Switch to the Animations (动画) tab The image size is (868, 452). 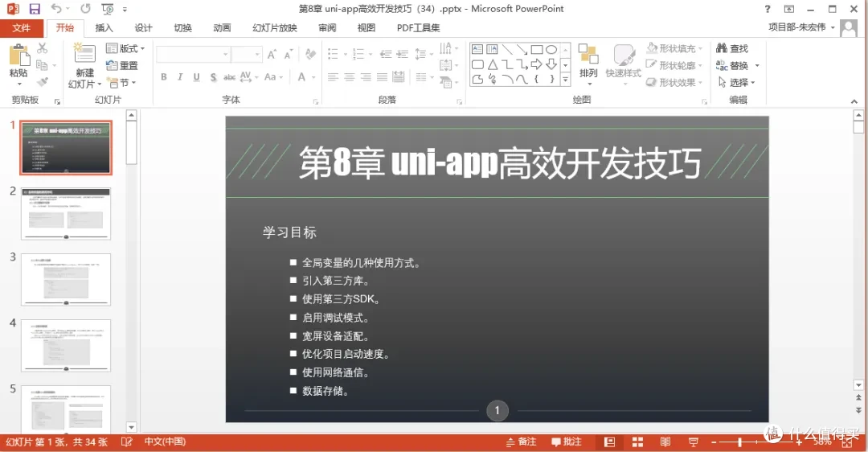pos(222,27)
